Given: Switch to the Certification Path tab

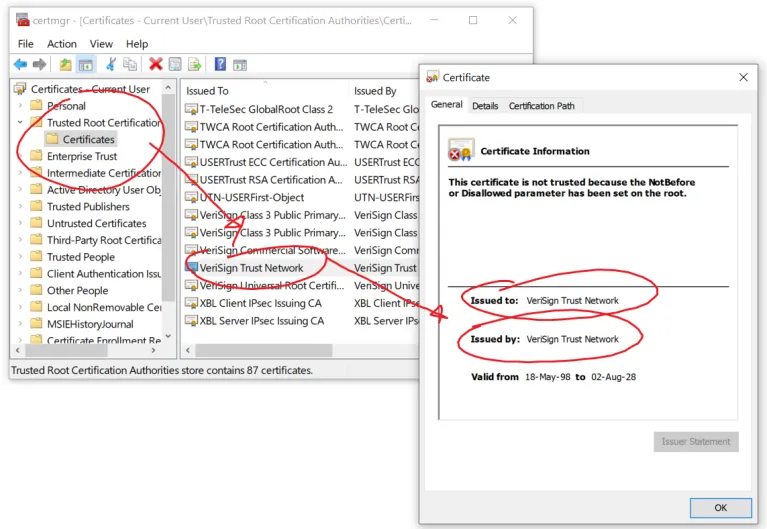Looking at the screenshot, I should point(541,106).
